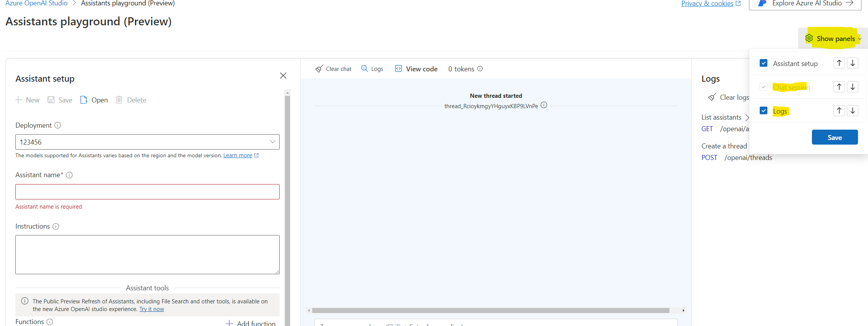Follow the Try it now link
This screenshot has height=326, width=868.
coord(152,309)
